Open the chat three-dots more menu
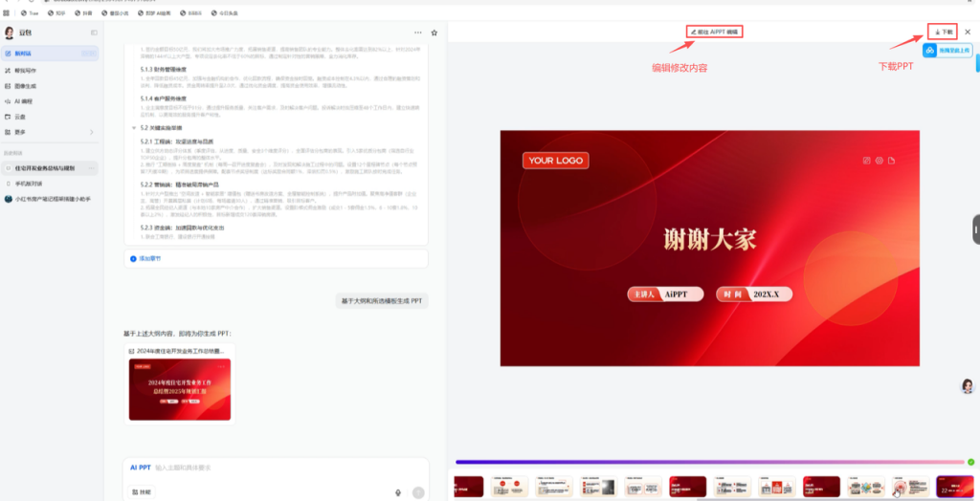980x501 pixels. click(417, 33)
